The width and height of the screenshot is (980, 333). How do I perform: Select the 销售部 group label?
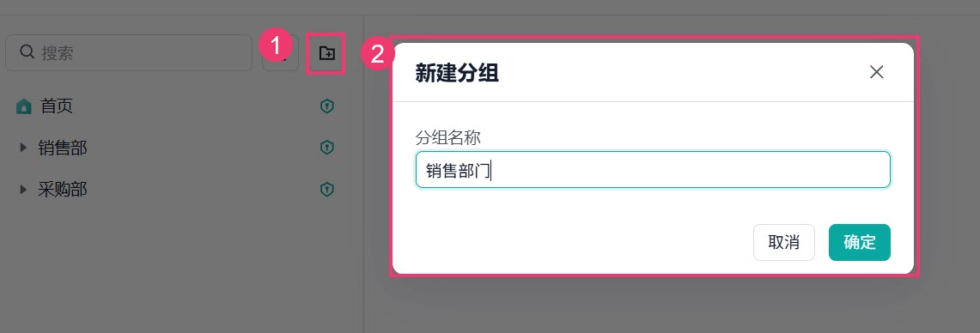coord(63,148)
